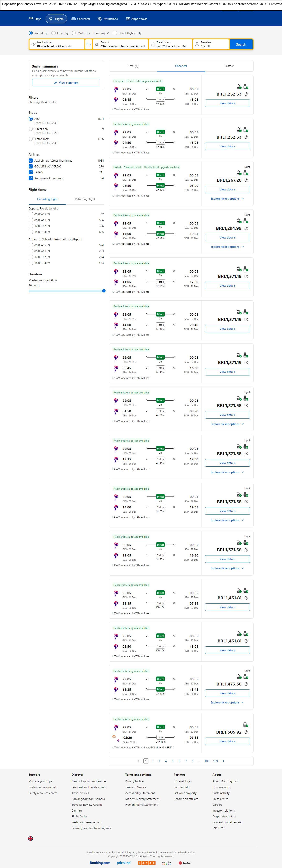Tick the Direct flights only checkbox
282x868 pixels.
115,33
